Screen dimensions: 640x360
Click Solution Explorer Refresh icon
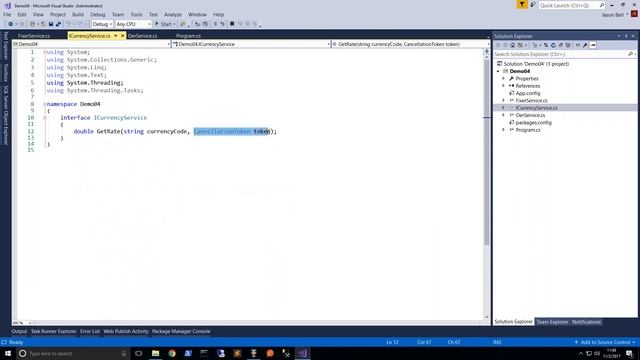click(x=553, y=45)
